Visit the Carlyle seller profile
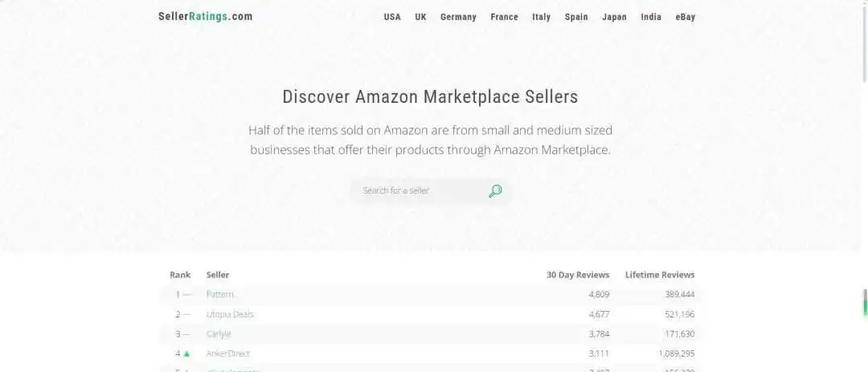 pos(219,334)
